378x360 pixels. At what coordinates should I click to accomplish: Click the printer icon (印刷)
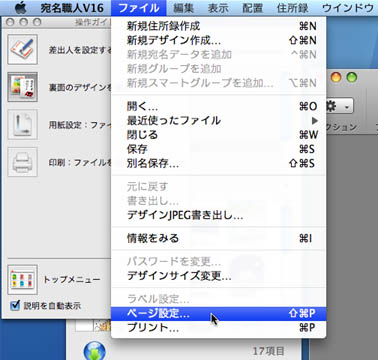[22, 162]
